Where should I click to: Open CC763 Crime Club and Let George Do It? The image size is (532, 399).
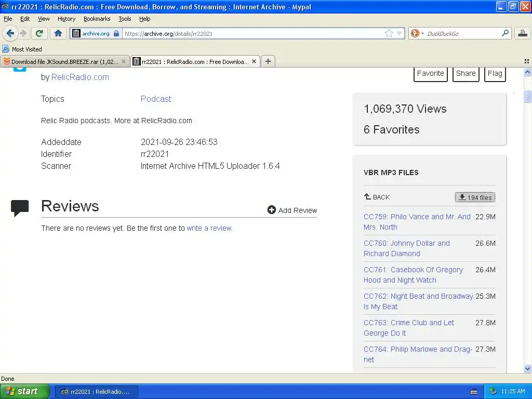tap(409, 328)
